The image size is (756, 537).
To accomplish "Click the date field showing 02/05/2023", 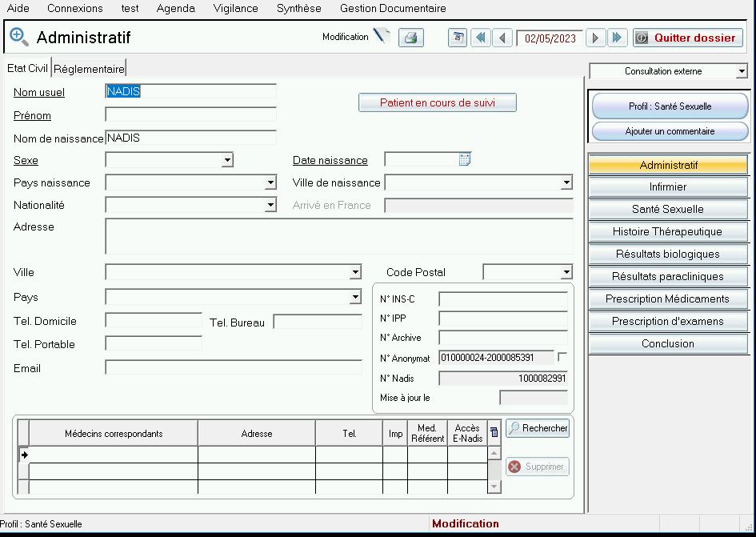I will tap(550, 38).
